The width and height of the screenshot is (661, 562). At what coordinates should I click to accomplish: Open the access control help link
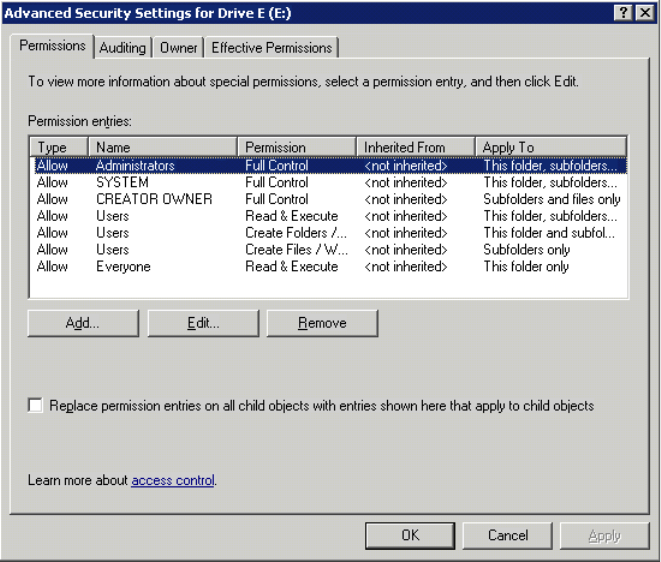tap(173, 481)
